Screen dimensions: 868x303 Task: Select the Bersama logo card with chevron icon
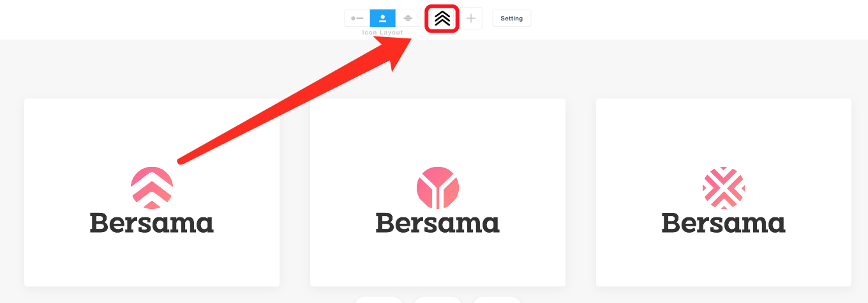point(152,192)
